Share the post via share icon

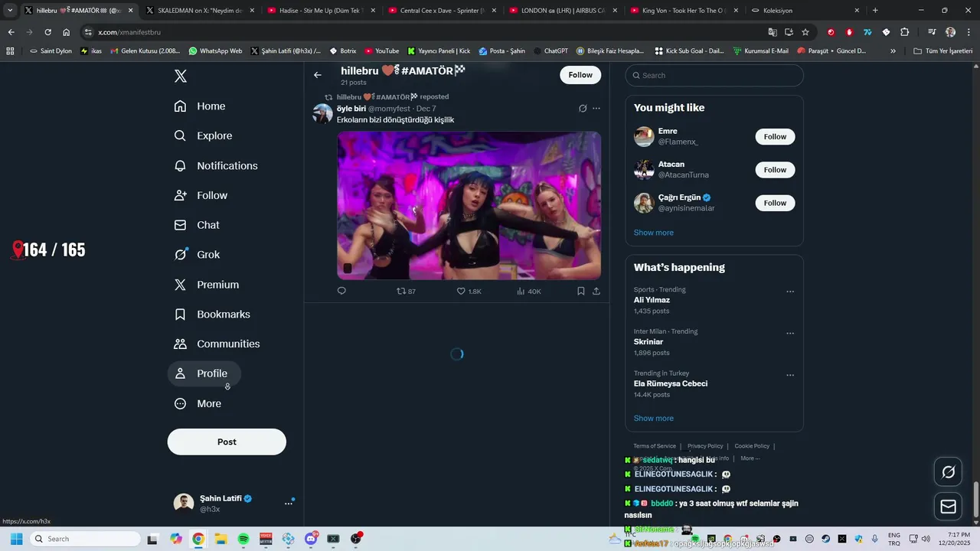click(x=596, y=291)
